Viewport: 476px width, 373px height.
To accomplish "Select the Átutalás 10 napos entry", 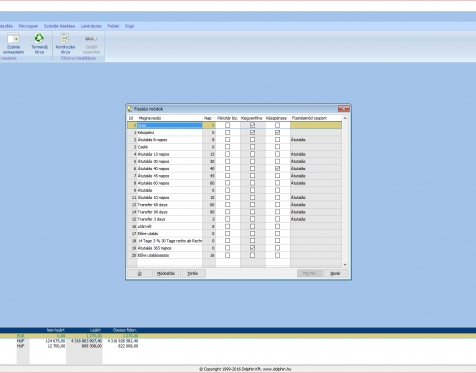I will click(170, 198).
